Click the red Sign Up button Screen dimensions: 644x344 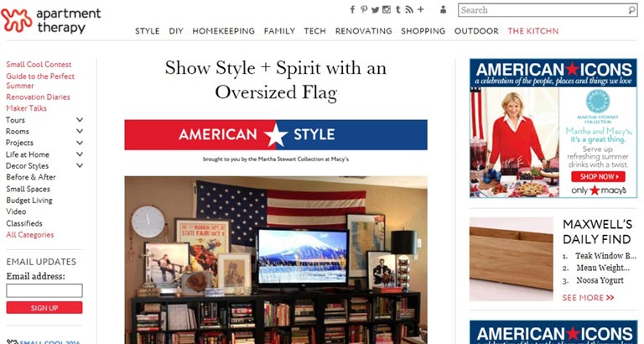44,308
